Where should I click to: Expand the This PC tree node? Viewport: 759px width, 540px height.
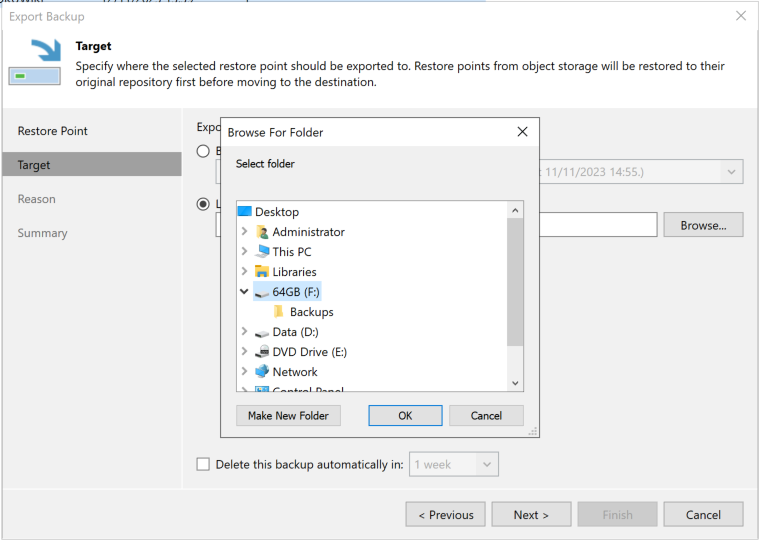pyautogui.click(x=244, y=252)
